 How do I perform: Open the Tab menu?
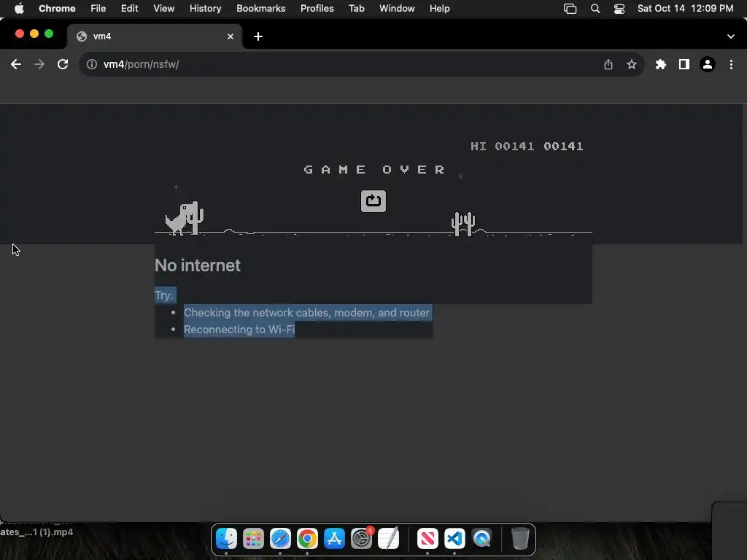pos(356,8)
